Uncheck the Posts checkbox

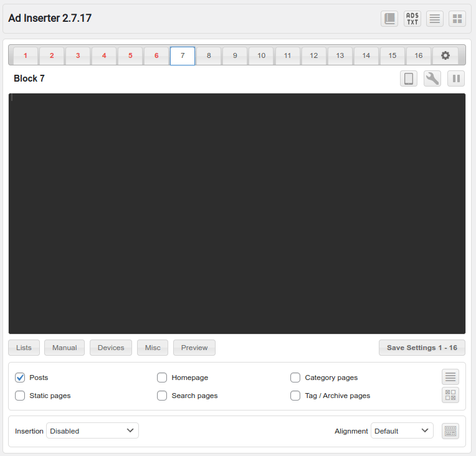20,378
